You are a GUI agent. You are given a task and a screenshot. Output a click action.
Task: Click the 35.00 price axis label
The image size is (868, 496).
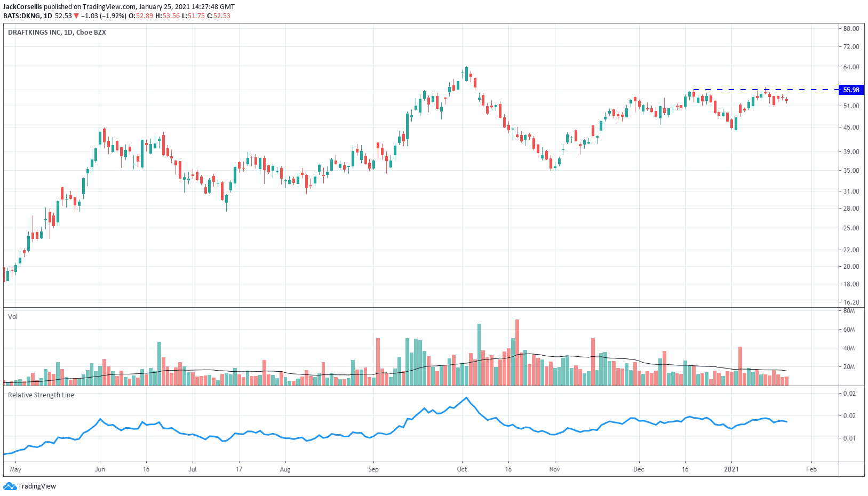[x=851, y=171]
